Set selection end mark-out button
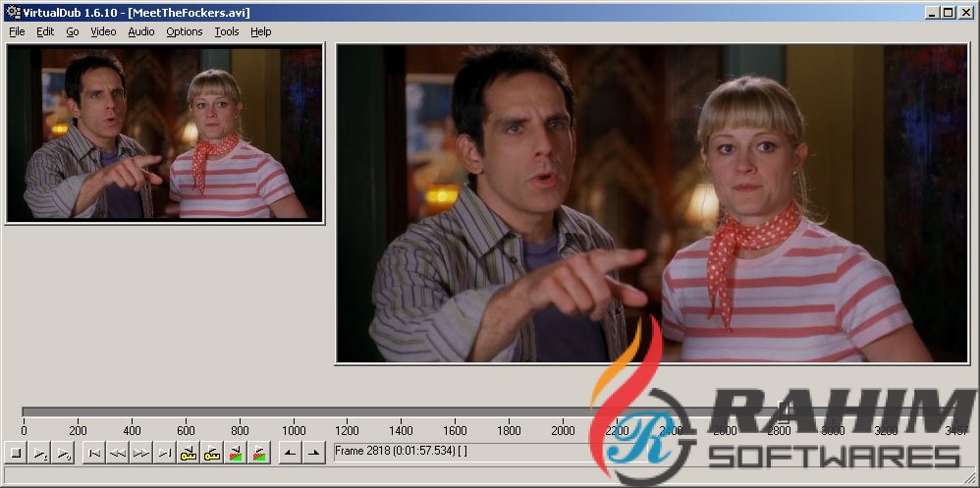980x488 pixels. tap(314, 453)
